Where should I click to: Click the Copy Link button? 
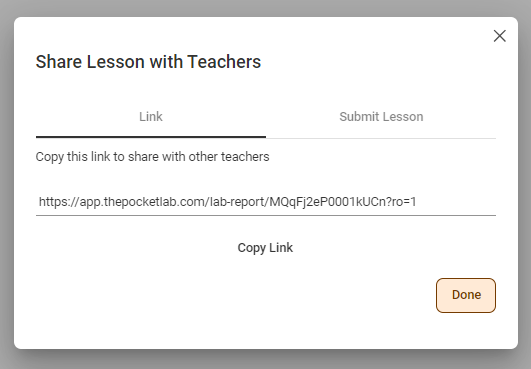pyautogui.click(x=265, y=247)
